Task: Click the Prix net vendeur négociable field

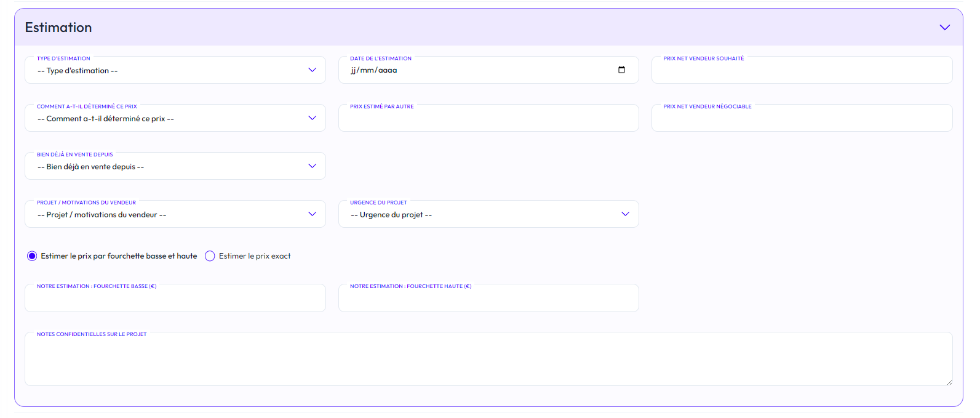Action: click(801, 119)
